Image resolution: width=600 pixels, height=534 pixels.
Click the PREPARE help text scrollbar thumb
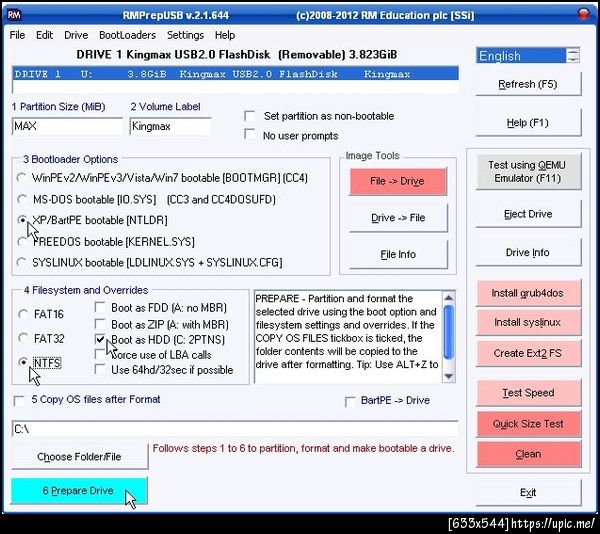[448, 332]
